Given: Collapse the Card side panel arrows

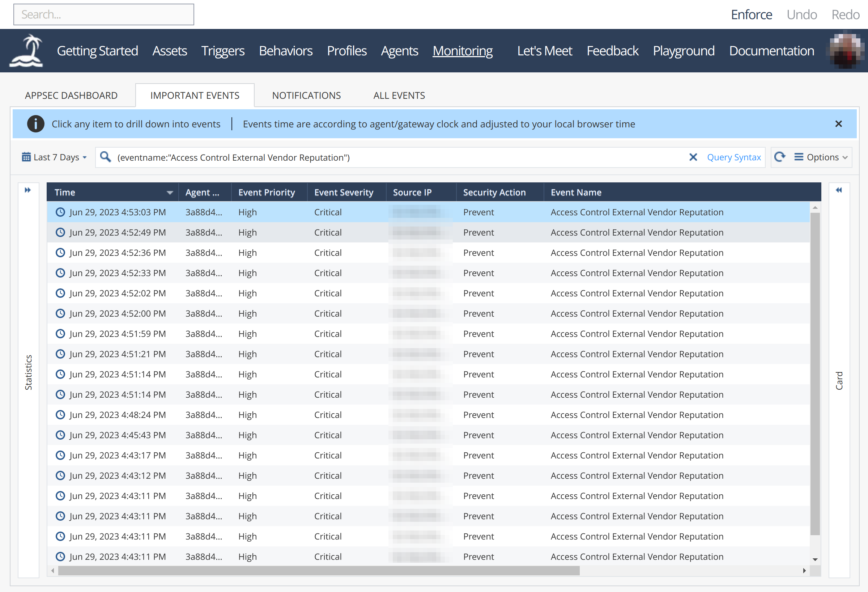Looking at the screenshot, I should tap(839, 190).
